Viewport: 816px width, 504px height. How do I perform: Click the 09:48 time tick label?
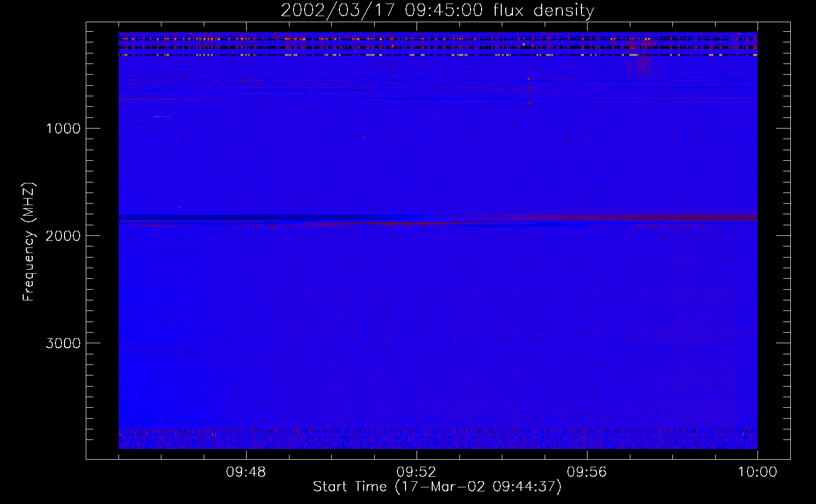246,472
